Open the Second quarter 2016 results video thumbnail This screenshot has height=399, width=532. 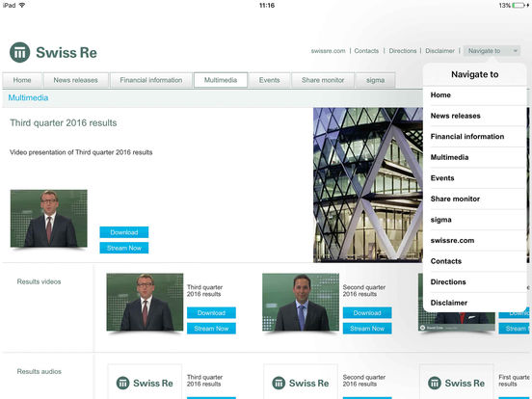point(301,302)
